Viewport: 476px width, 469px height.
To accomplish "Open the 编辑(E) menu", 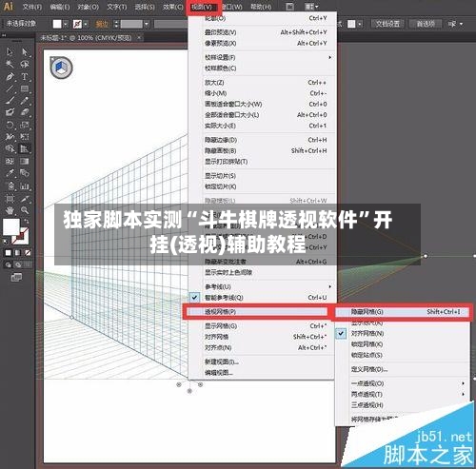I will coord(60,7).
